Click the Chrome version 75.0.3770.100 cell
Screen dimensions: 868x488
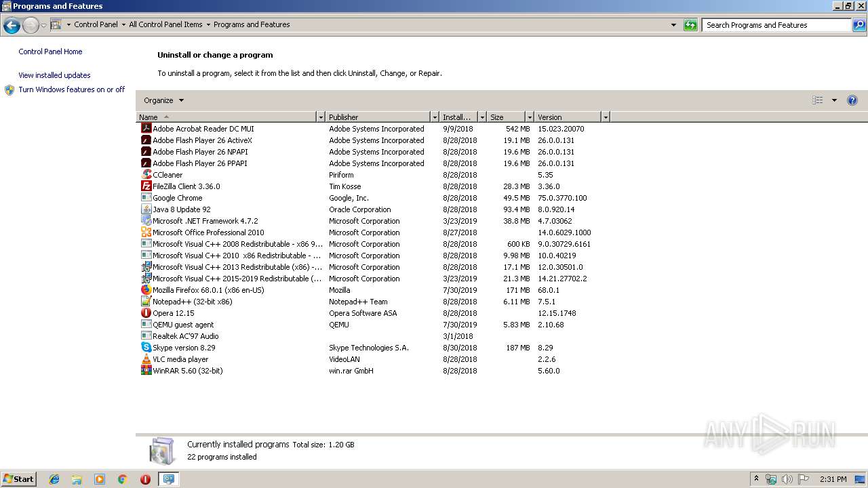(x=562, y=198)
